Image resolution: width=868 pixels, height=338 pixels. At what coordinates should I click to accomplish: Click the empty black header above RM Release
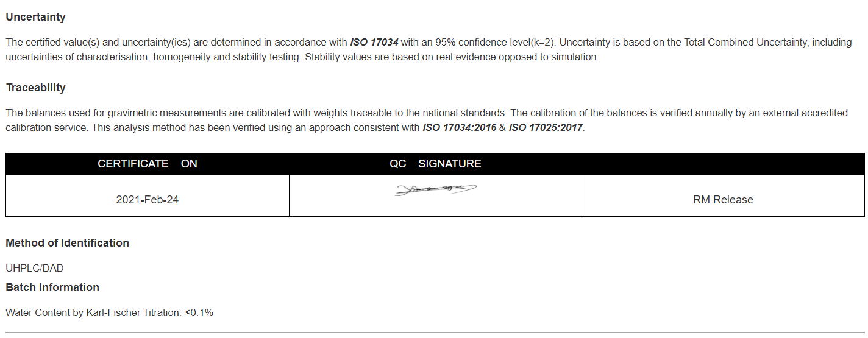(x=723, y=164)
